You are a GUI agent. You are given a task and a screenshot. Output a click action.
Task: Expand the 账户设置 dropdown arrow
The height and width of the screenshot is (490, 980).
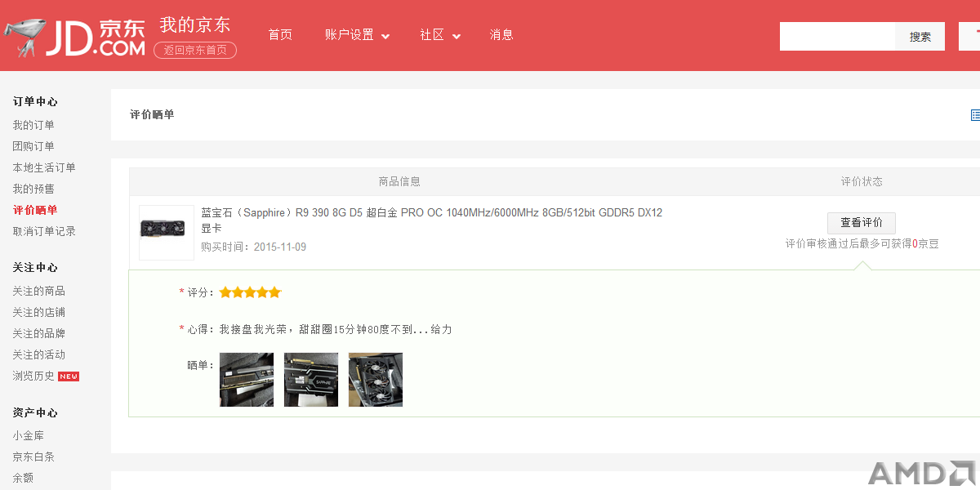[385, 36]
